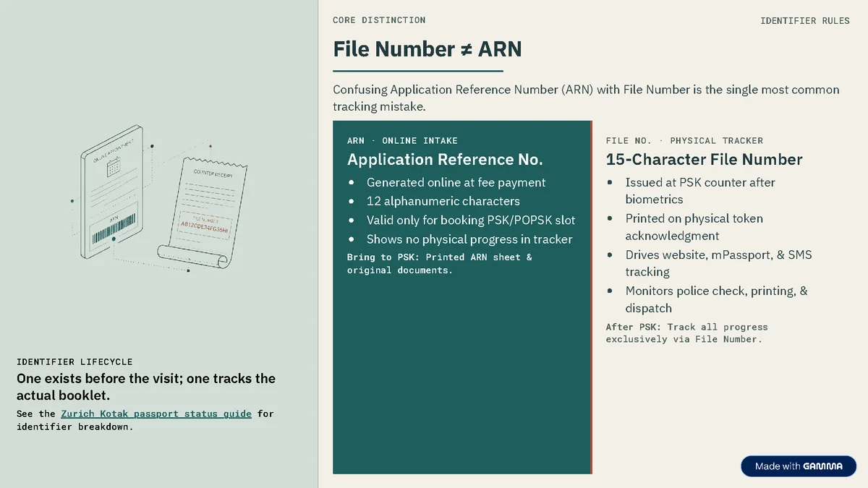Image resolution: width=868 pixels, height=488 pixels.
Task: Select 'Issued at PSK counter after biometrics'
Action: pyautogui.click(x=700, y=191)
